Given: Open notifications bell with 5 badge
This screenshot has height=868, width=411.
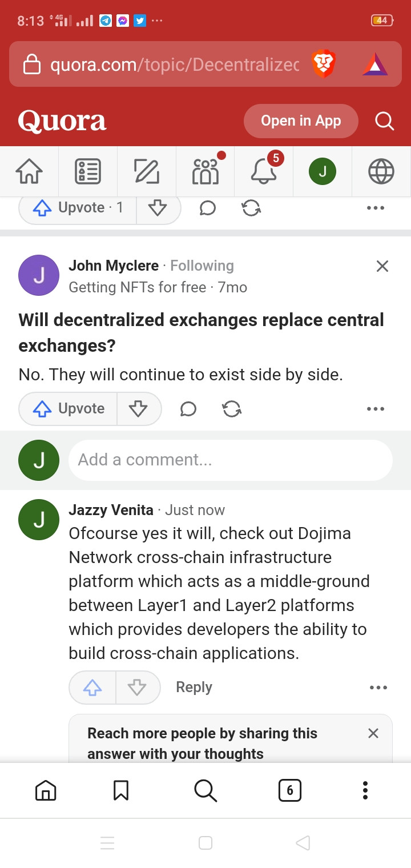Looking at the screenshot, I should point(264,171).
